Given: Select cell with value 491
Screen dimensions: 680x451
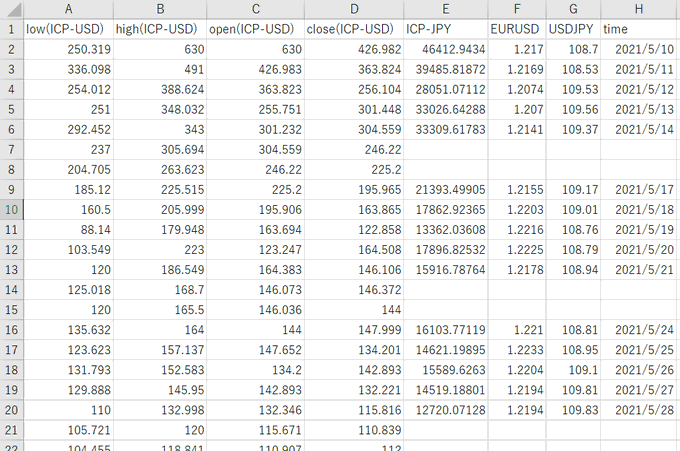Looking at the screenshot, I should 160,69.
